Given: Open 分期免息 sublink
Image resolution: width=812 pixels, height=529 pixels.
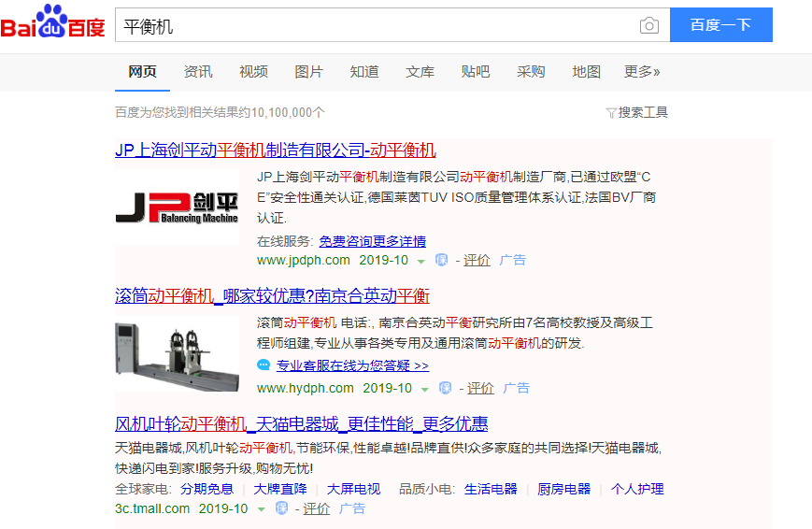Looking at the screenshot, I should (207, 489).
